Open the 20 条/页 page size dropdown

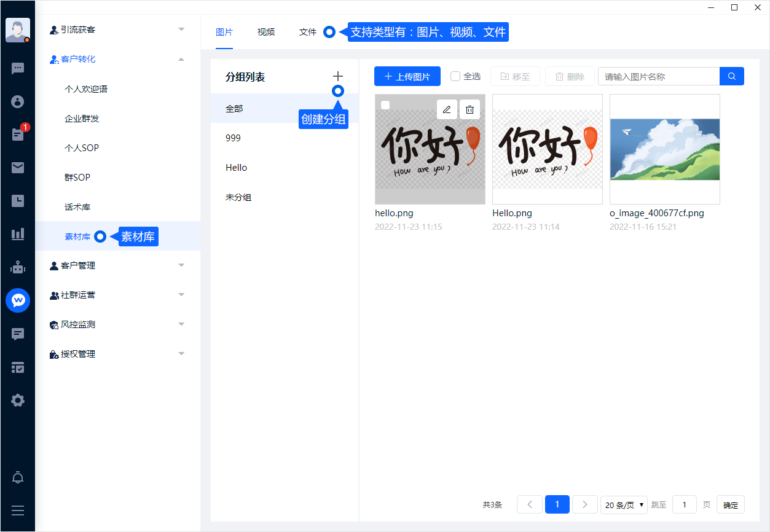pos(624,505)
